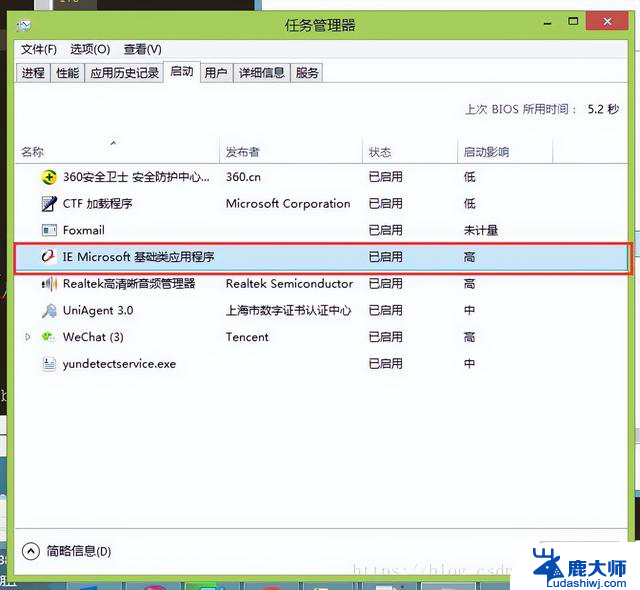
Task: Switch to the 详细信息 tab
Action: pos(261,73)
